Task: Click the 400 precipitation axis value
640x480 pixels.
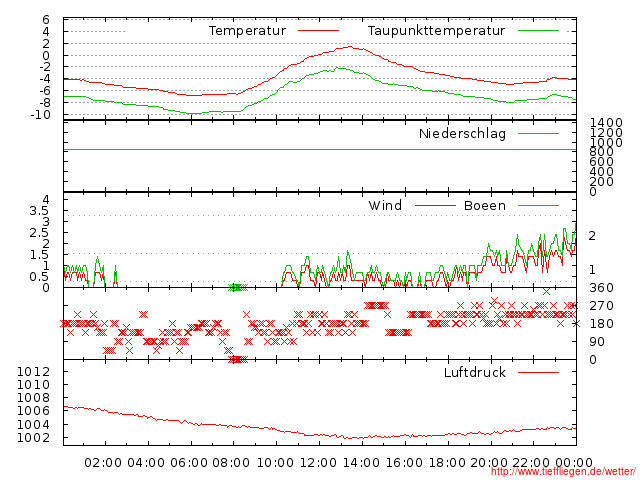Action: click(x=602, y=171)
